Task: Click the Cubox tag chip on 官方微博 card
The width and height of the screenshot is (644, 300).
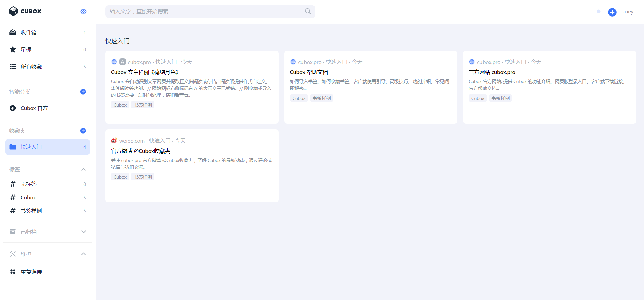Action: 120,177
